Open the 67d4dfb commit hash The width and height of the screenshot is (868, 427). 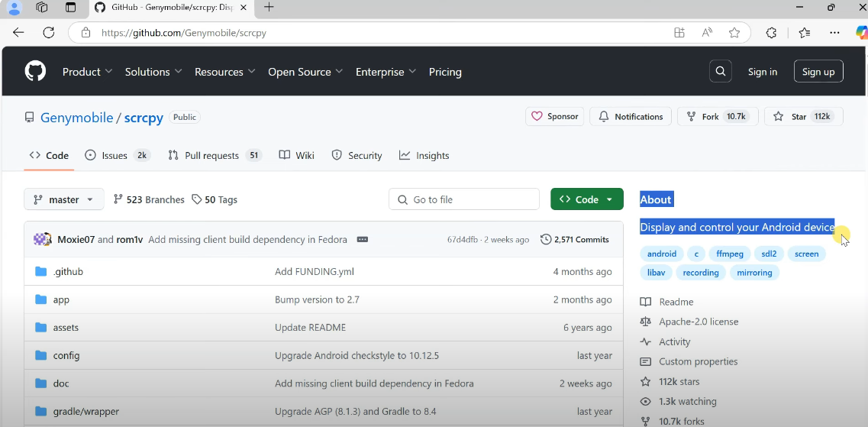tap(462, 240)
